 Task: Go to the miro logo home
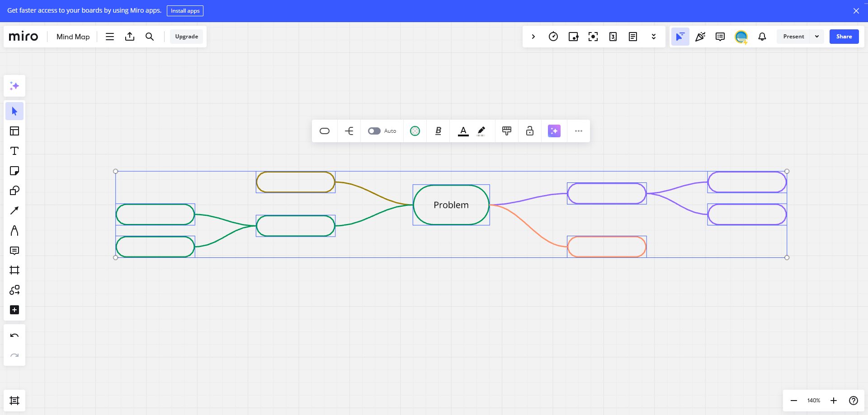(x=24, y=37)
